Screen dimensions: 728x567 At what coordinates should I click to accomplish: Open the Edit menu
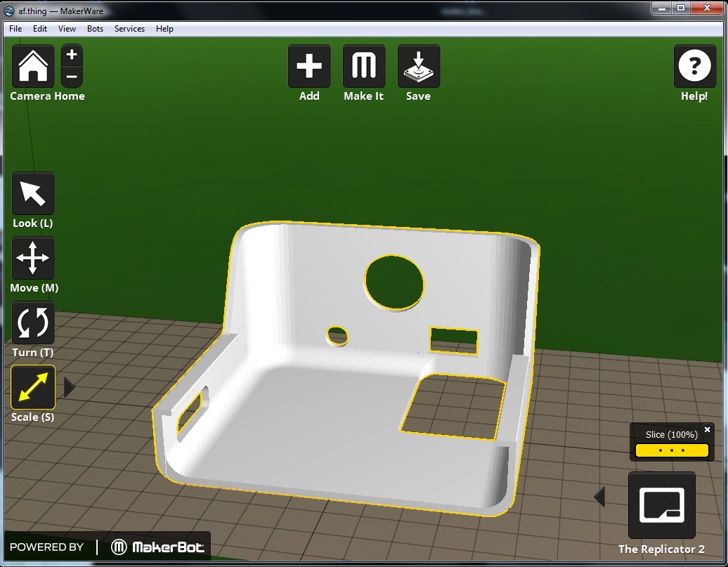pyautogui.click(x=40, y=29)
